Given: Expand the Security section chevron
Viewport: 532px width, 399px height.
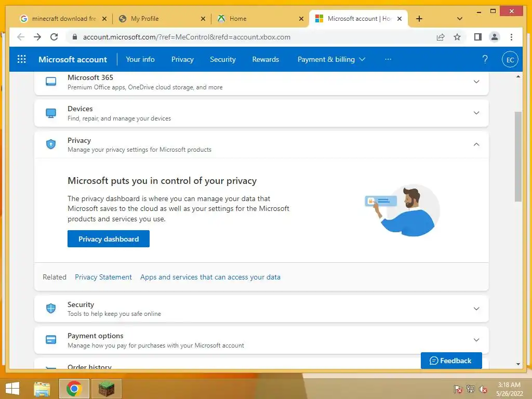Looking at the screenshot, I should coord(476,309).
